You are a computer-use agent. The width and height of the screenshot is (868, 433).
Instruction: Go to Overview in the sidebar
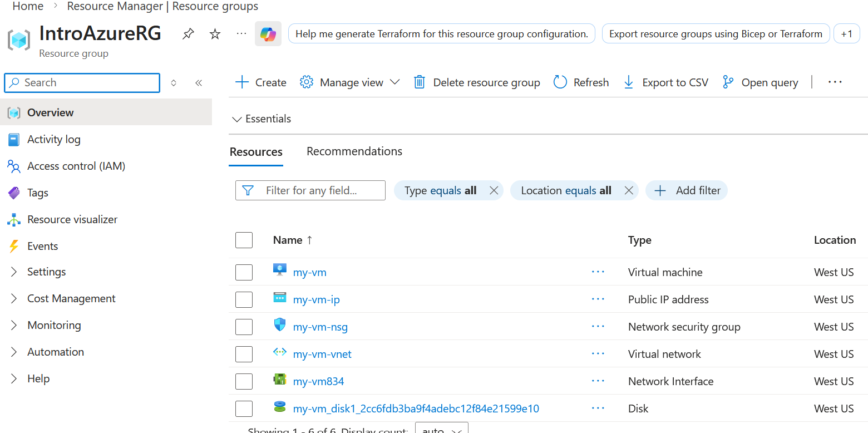point(106,112)
